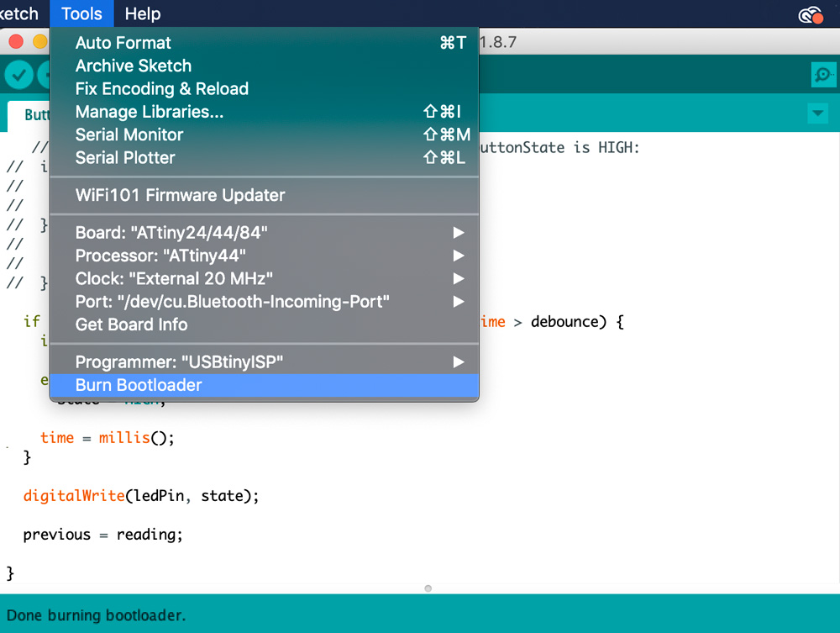Open the Help menu
Screen dimensions: 840x633
[143, 13]
